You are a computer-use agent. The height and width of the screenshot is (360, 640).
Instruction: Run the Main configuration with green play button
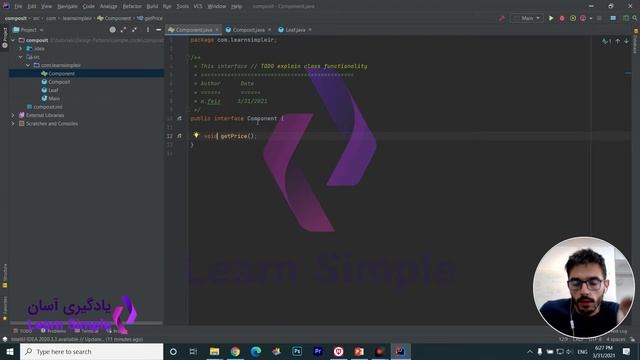(551, 18)
